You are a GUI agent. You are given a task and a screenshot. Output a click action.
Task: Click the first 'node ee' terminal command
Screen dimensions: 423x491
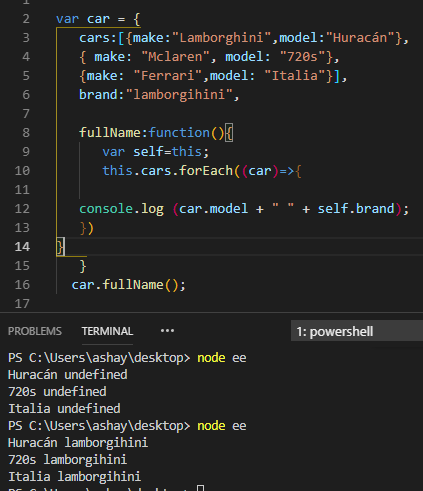[x=222, y=358]
